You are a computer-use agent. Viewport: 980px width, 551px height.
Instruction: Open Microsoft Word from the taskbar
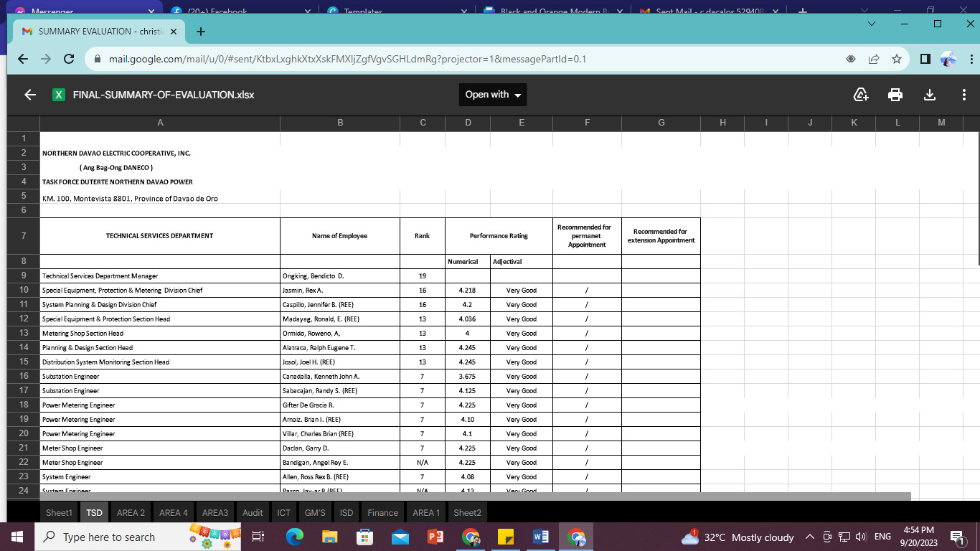click(541, 537)
